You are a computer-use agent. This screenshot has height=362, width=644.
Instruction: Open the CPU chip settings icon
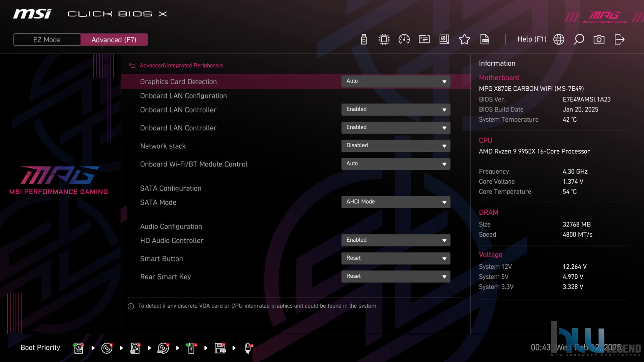(384, 39)
